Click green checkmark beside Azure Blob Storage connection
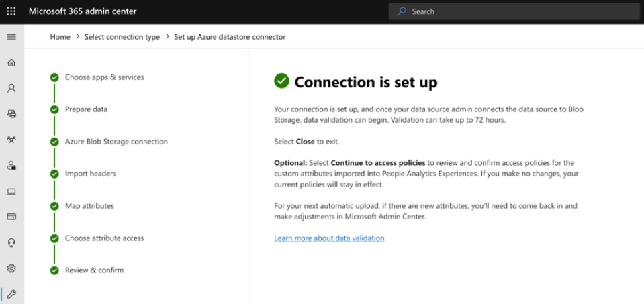644x304 pixels. pos(54,142)
